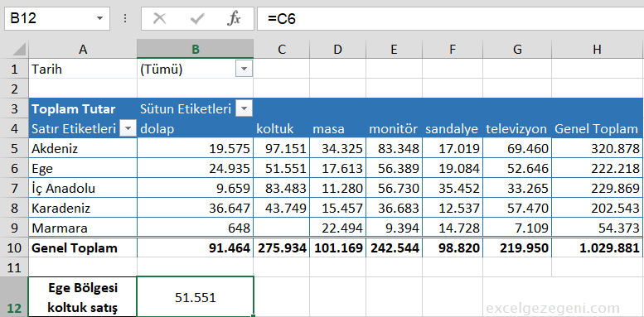Select column A header
This screenshot has height=317, width=644.
coord(83,49)
